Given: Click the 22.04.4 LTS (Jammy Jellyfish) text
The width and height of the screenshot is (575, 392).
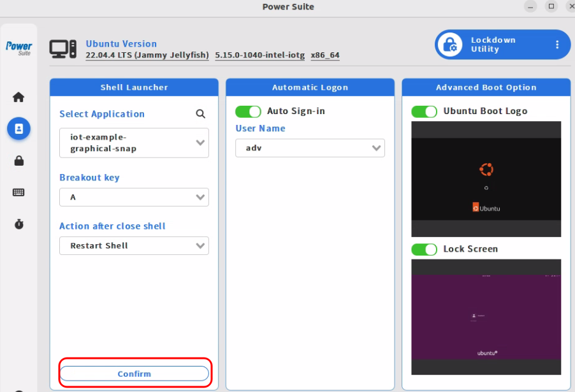Looking at the screenshot, I should [x=147, y=55].
